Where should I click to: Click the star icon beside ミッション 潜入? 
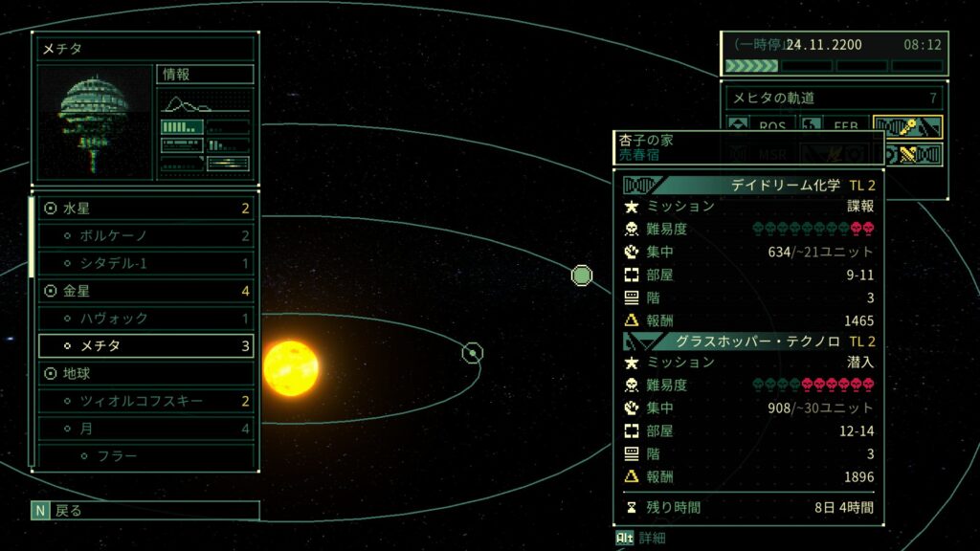click(x=632, y=363)
